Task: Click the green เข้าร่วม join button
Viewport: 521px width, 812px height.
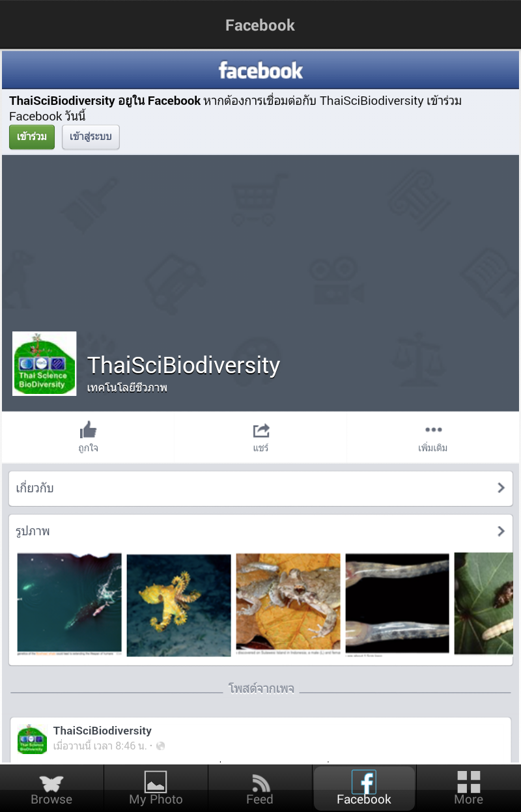Action: (x=32, y=137)
